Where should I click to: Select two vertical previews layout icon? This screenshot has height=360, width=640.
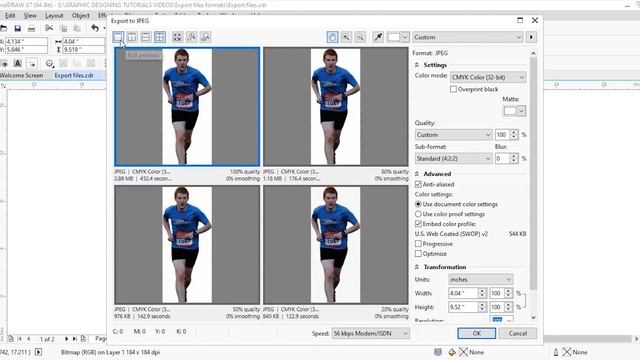(132, 37)
